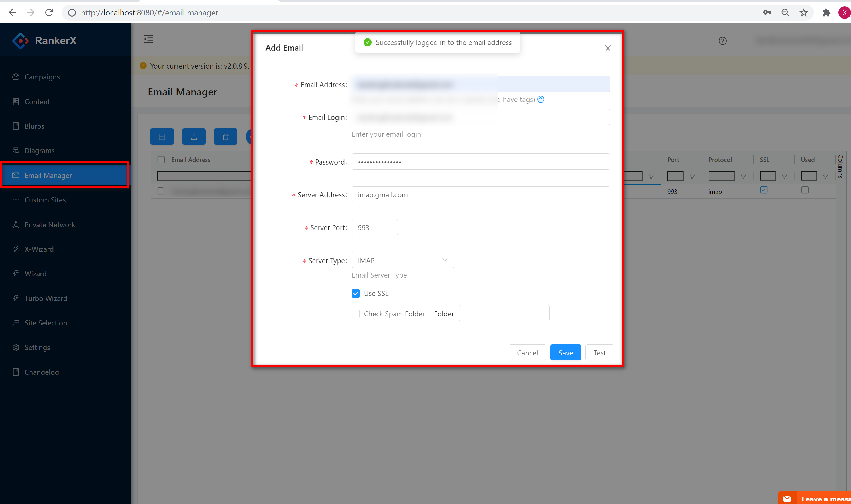Click the tags help icon beside Email Address

click(x=541, y=99)
